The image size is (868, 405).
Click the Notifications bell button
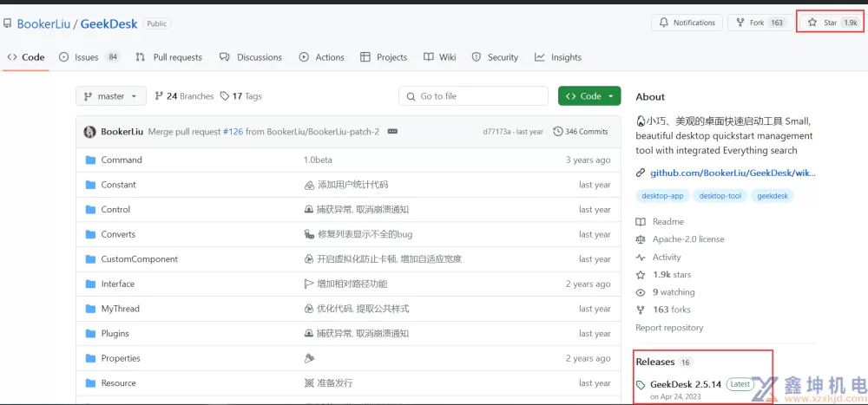687,23
